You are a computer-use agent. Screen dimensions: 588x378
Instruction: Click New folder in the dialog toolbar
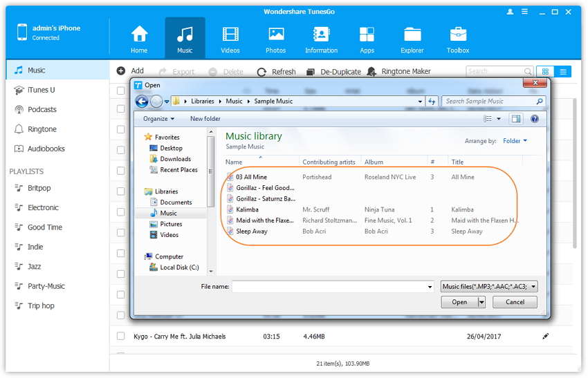pos(205,119)
